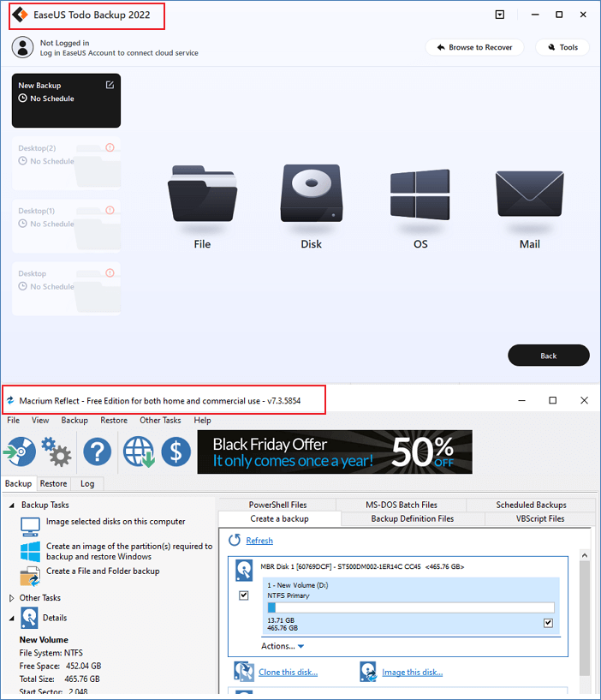Toggle the New Volume (D:) partition checkbox
The image size is (601, 700).
click(549, 623)
